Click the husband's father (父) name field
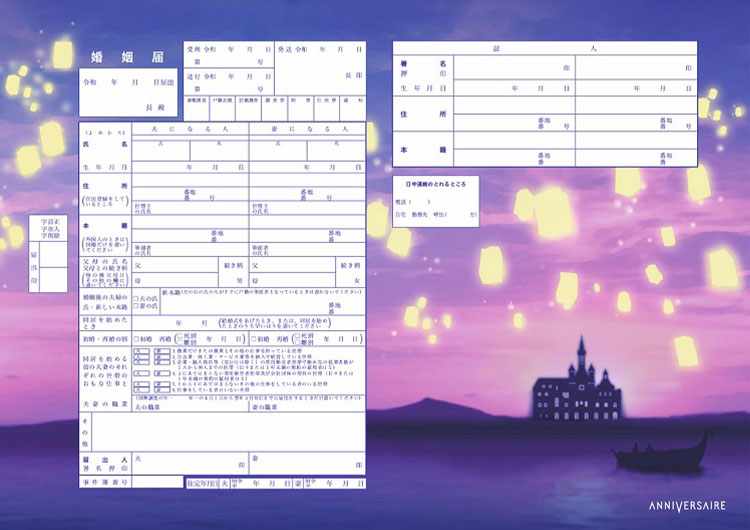The height and width of the screenshot is (530, 750). point(175,265)
